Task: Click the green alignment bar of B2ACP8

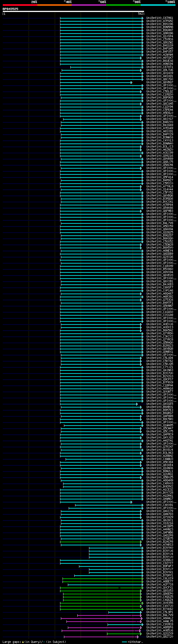Action: click(x=101, y=542)
